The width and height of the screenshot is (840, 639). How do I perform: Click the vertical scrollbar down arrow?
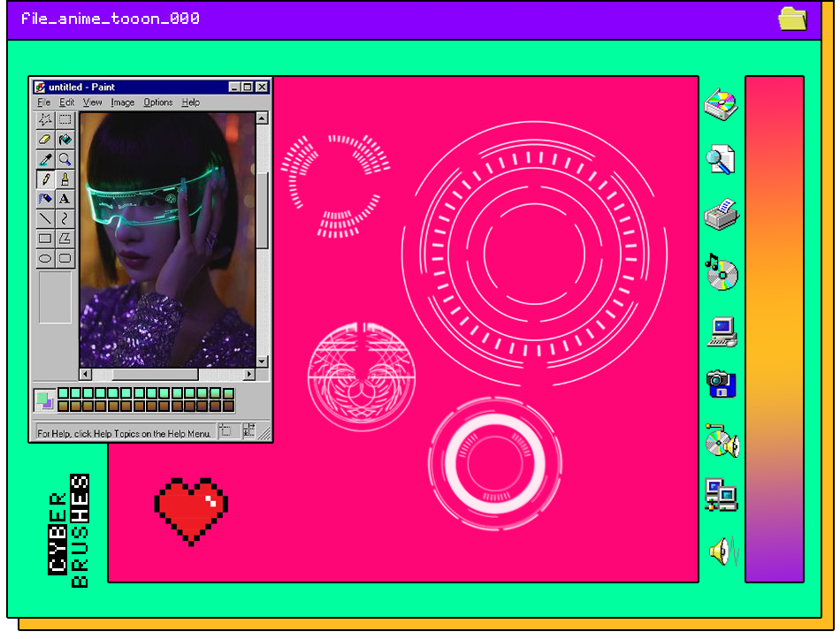point(262,361)
